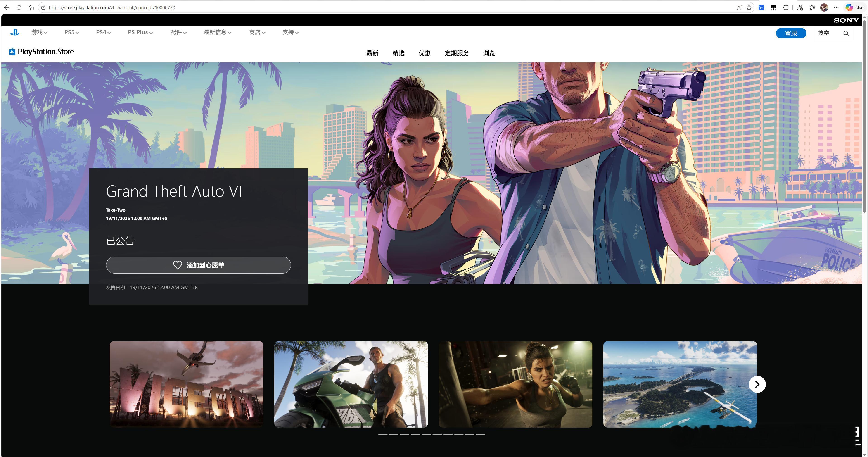The height and width of the screenshot is (457, 868).
Task: Reload the page with the refresh icon
Action: [19, 7]
